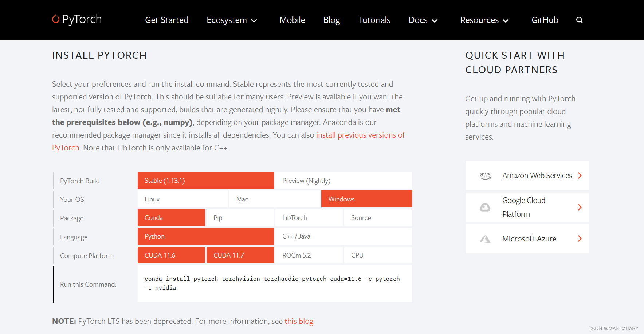Open the Amazon Web Services card
This screenshot has height=334, width=644.
pyautogui.click(x=527, y=176)
